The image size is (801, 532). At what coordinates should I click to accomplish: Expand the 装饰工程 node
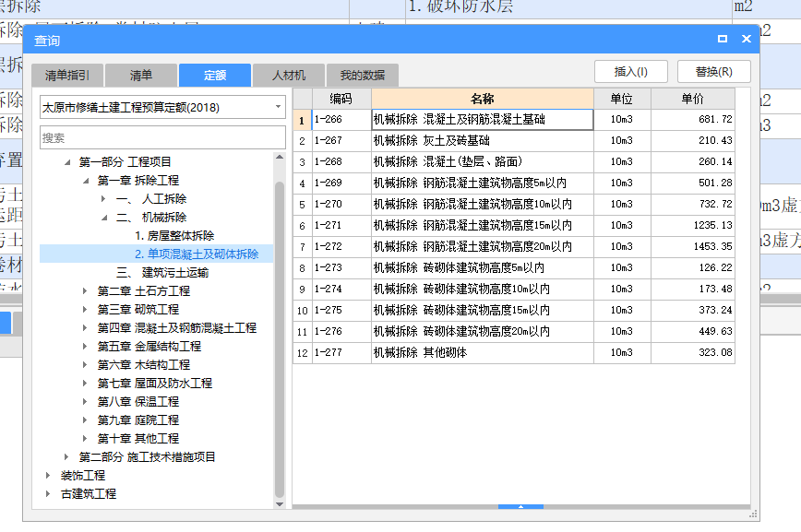[49, 476]
